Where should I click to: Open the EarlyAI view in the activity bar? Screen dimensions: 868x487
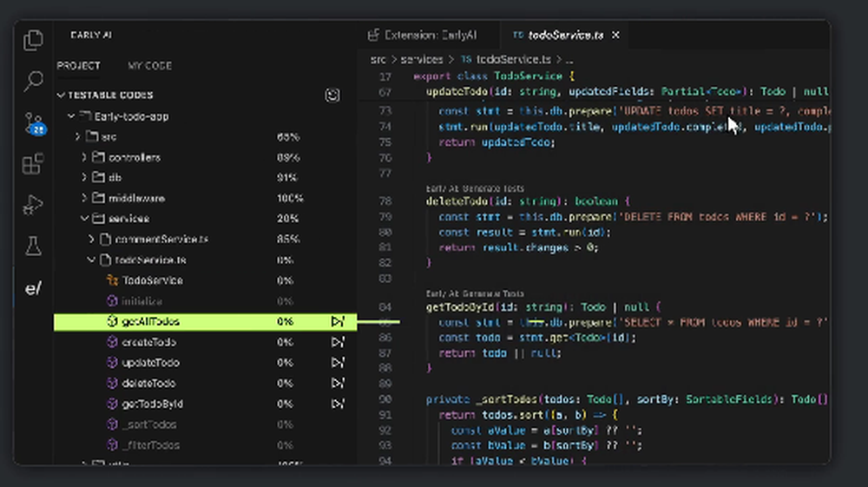[33, 288]
